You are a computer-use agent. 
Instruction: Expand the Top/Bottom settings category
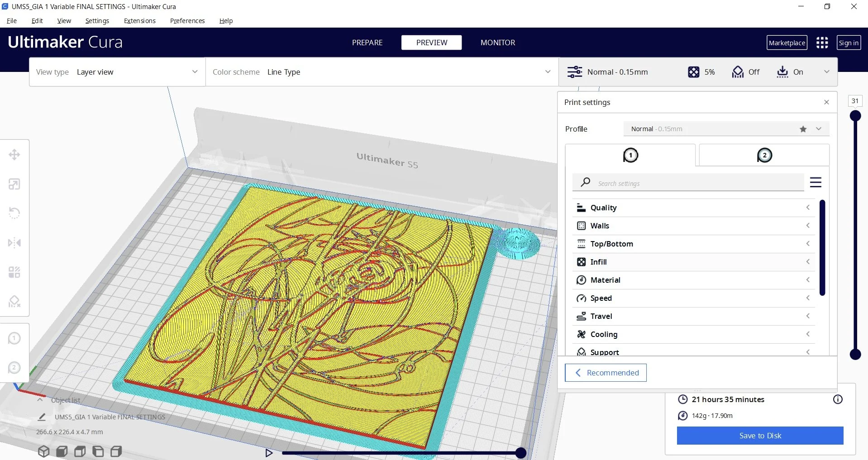693,244
